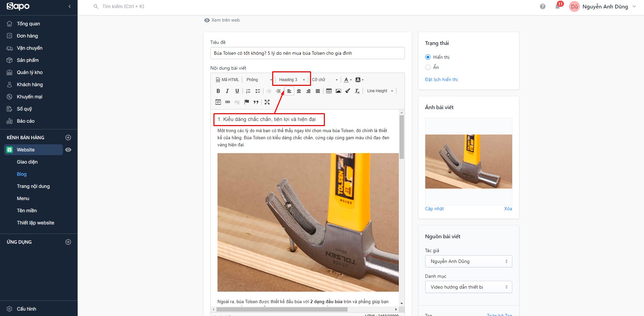644x316 pixels.
Task: Justify the paragraph text
Action: pyautogui.click(x=318, y=91)
